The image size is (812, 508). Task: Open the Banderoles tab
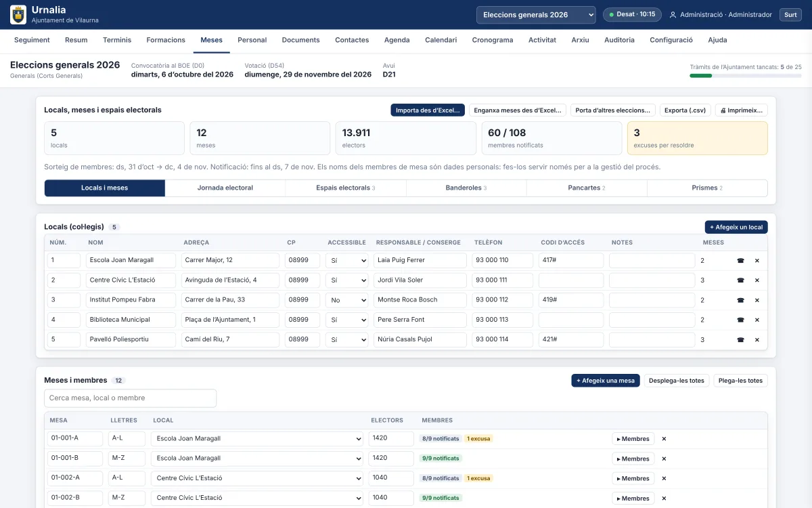coord(466,188)
